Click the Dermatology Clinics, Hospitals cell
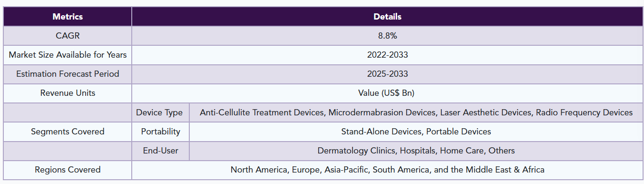This screenshot has height=184, width=644. (416, 151)
